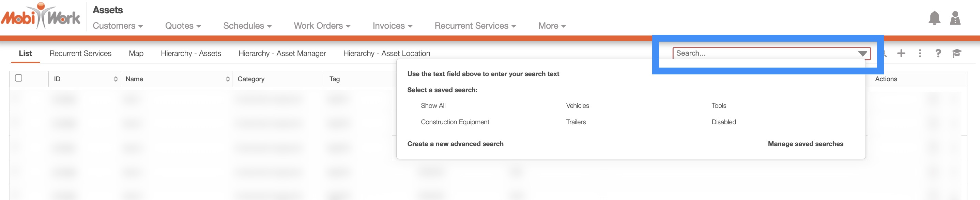Switch to the Map tab
This screenshot has height=200, width=980.
click(x=136, y=53)
